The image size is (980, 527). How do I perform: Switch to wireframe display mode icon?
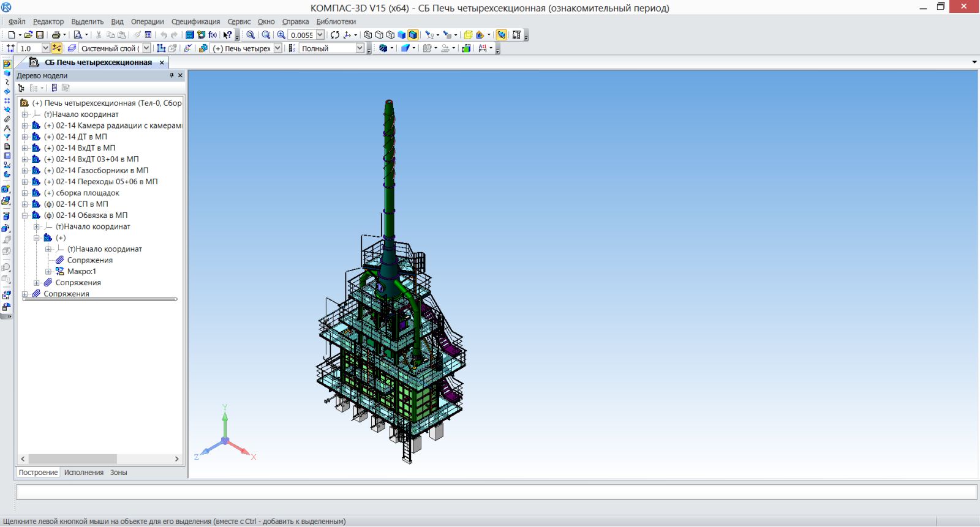tap(367, 35)
